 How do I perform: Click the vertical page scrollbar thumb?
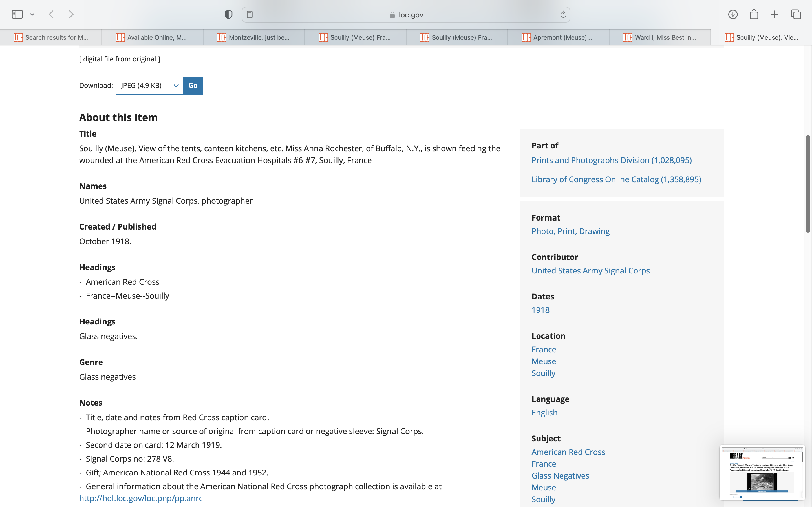click(x=808, y=184)
